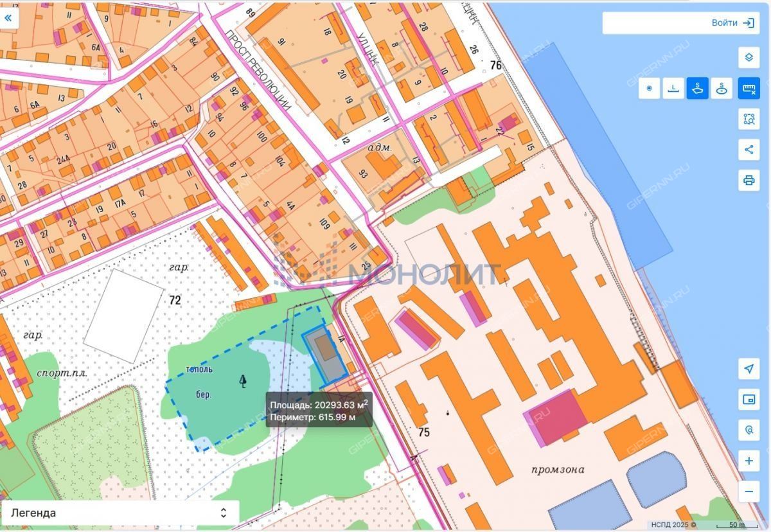Click the share map icon
This screenshot has width=771, height=532.
tap(749, 150)
